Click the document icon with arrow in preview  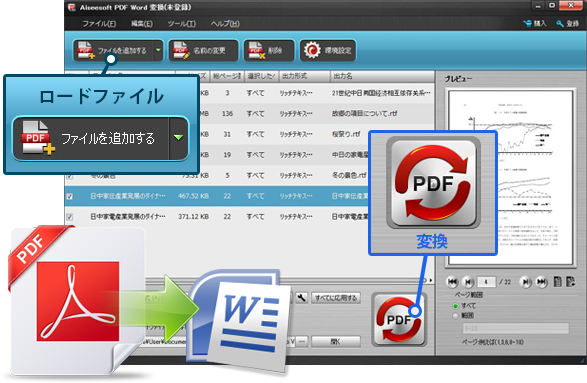(x=571, y=282)
